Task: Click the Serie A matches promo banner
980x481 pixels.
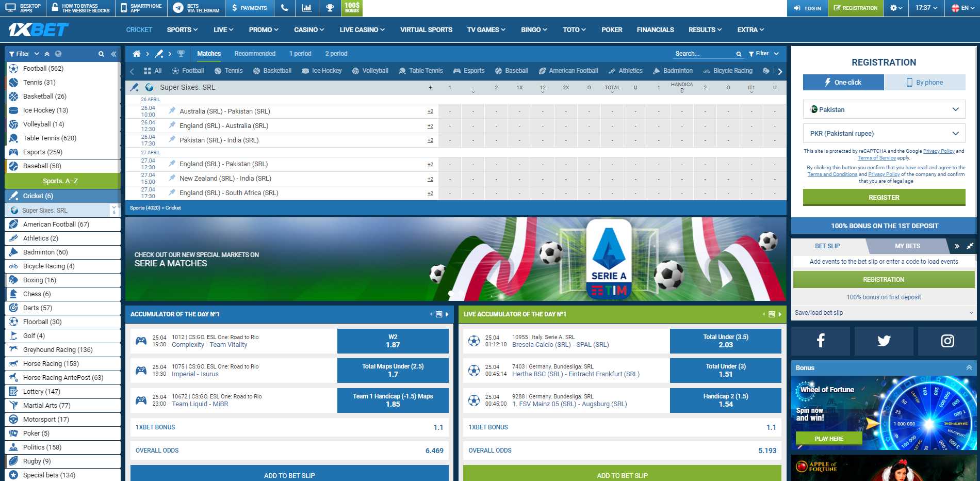Action: click(456, 259)
